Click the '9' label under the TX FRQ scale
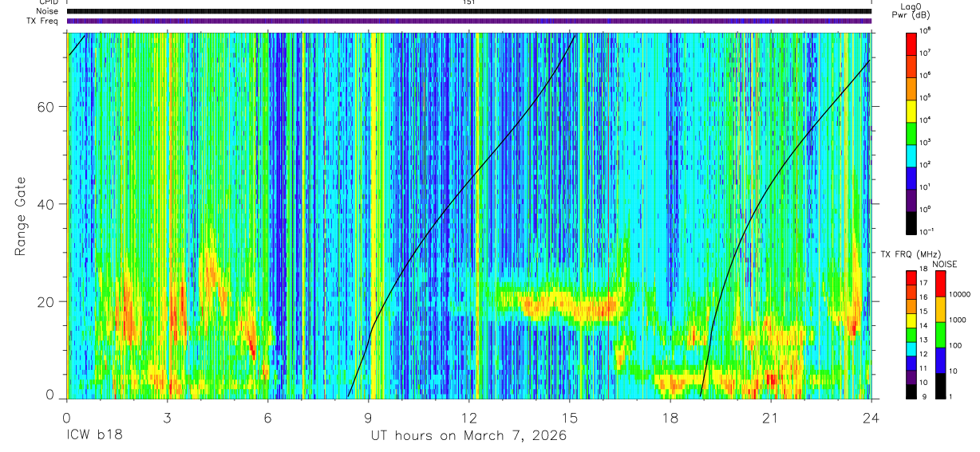980x452 pixels. pos(924,397)
